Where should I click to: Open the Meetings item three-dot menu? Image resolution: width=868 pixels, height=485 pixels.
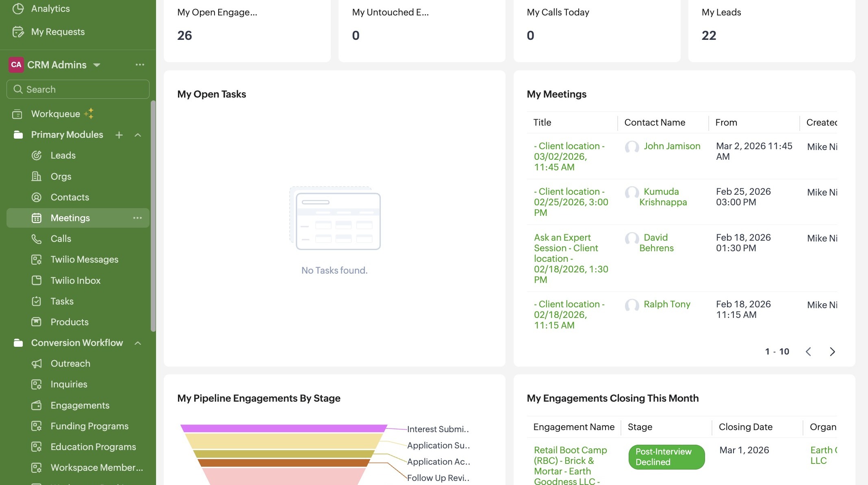click(x=137, y=218)
